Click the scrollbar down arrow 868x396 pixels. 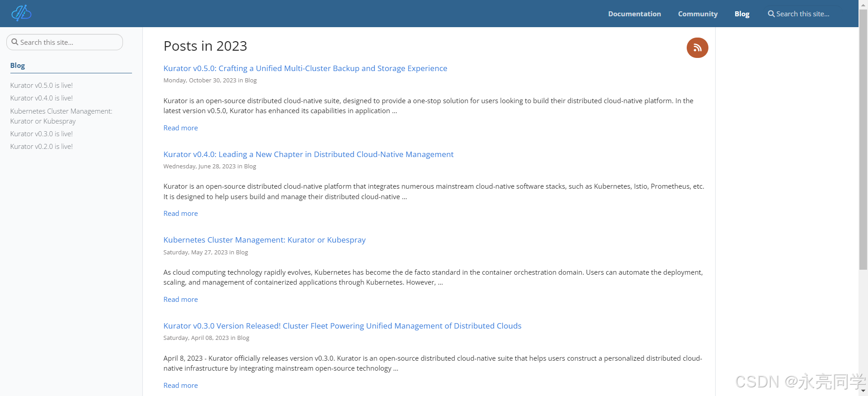(863, 391)
